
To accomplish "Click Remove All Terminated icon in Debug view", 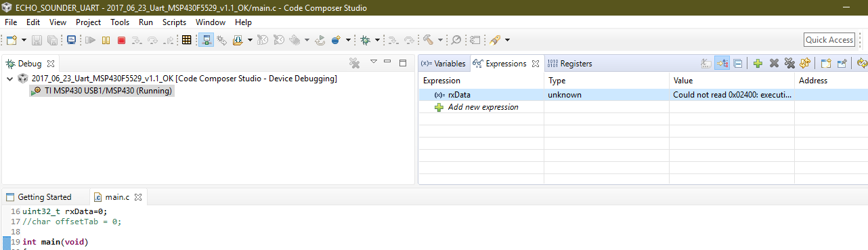I will point(354,63).
